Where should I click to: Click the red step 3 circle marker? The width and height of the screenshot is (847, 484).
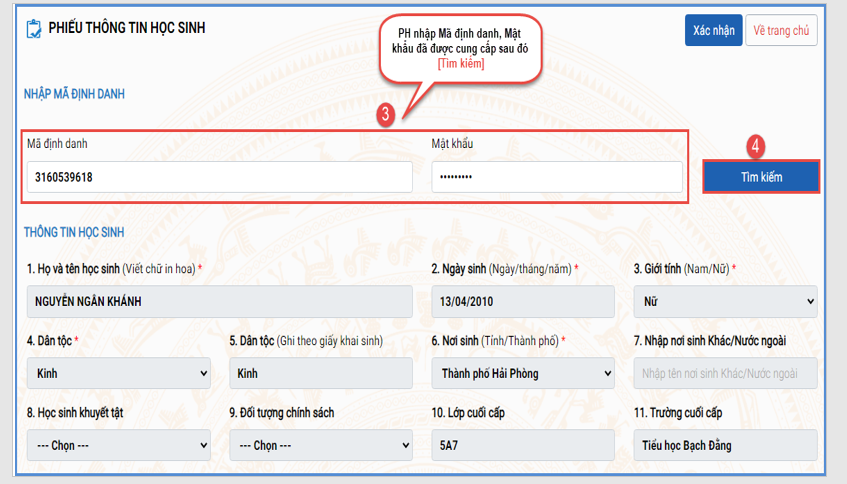tap(385, 115)
